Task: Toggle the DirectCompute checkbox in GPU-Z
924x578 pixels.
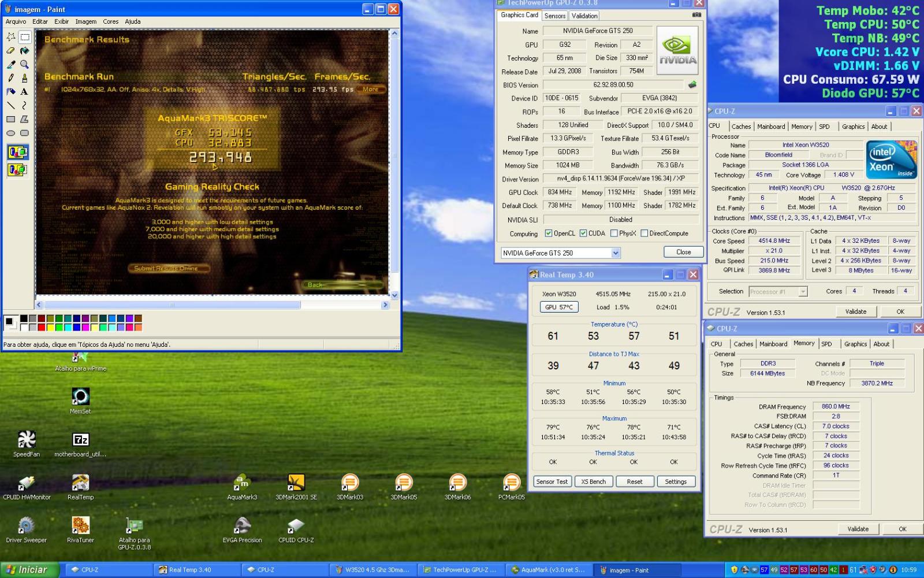Action: [644, 234]
